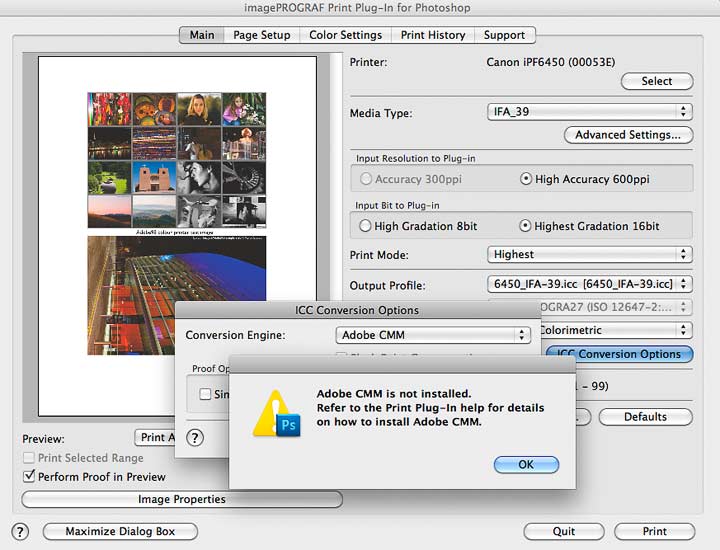Click the ICC Conversion Options title bar
The image size is (720, 550).
357,310
